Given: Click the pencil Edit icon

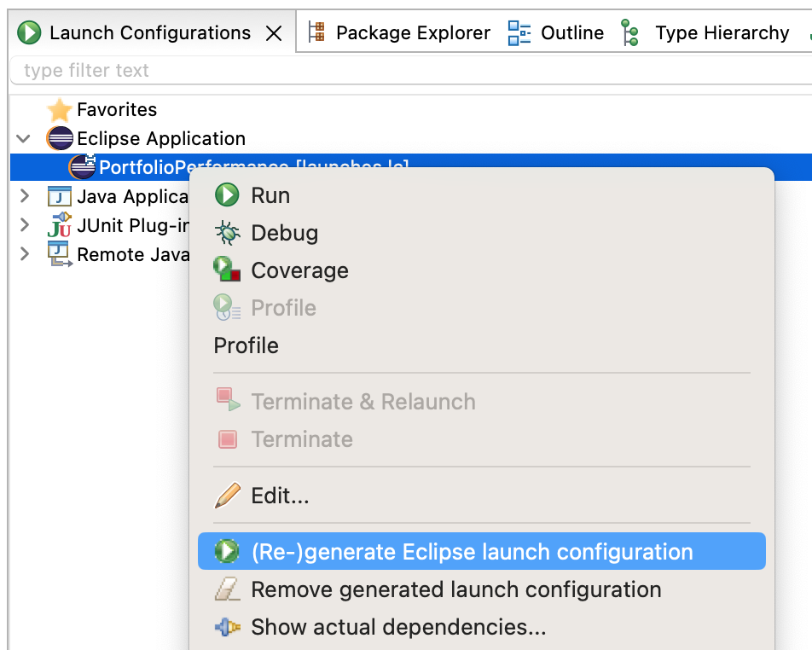Looking at the screenshot, I should (227, 496).
